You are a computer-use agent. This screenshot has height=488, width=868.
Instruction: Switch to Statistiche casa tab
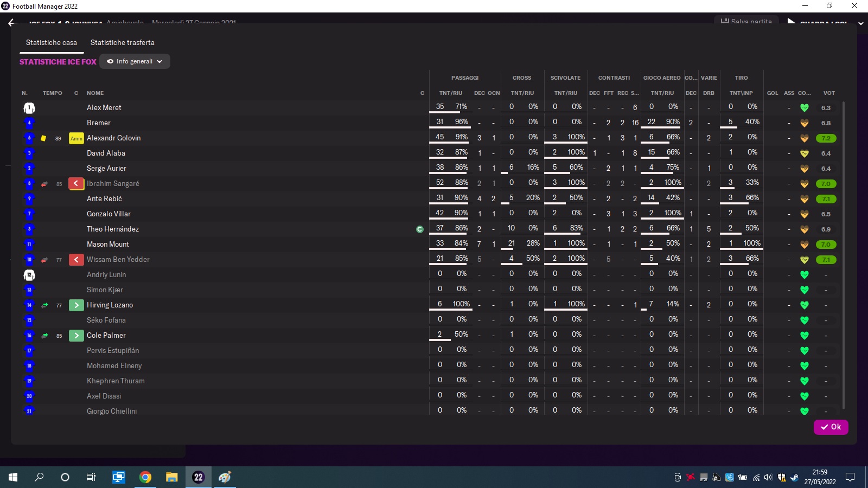pyautogui.click(x=52, y=42)
